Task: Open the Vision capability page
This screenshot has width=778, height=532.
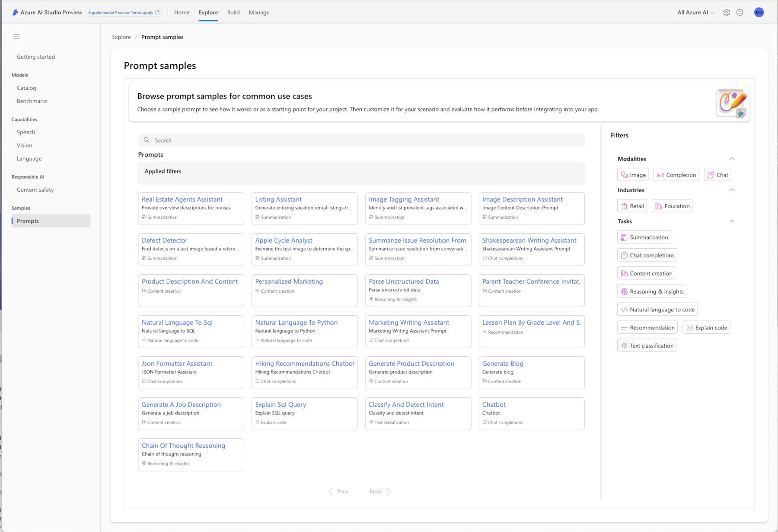Action: click(x=25, y=146)
